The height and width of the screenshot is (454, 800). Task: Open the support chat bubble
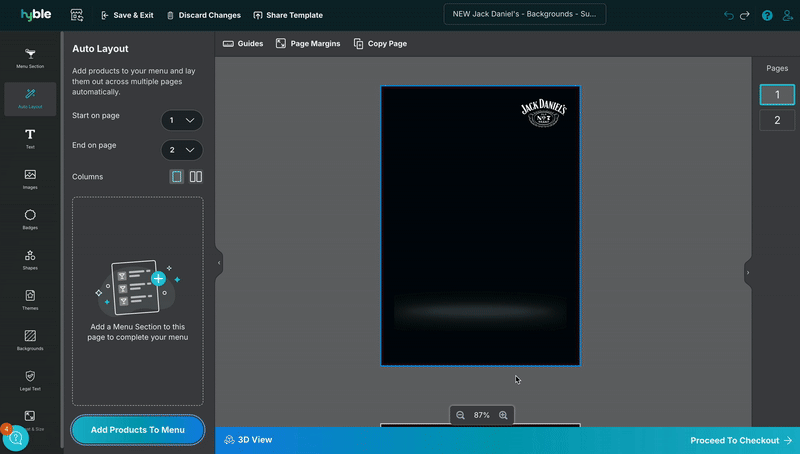15,438
